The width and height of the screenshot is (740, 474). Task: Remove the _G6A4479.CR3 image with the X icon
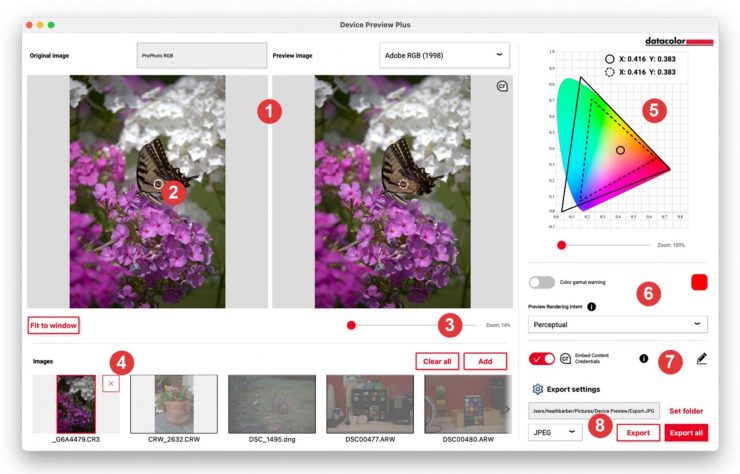110,384
